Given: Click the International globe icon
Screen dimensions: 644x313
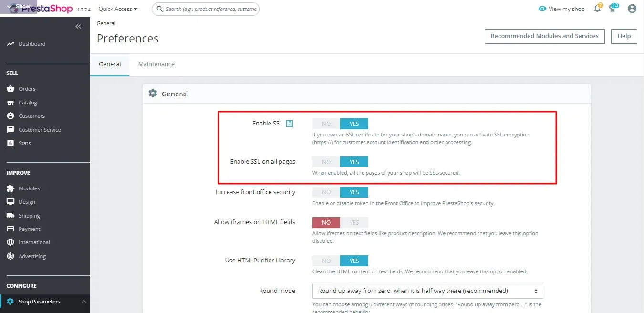Looking at the screenshot, I should (10, 242).
